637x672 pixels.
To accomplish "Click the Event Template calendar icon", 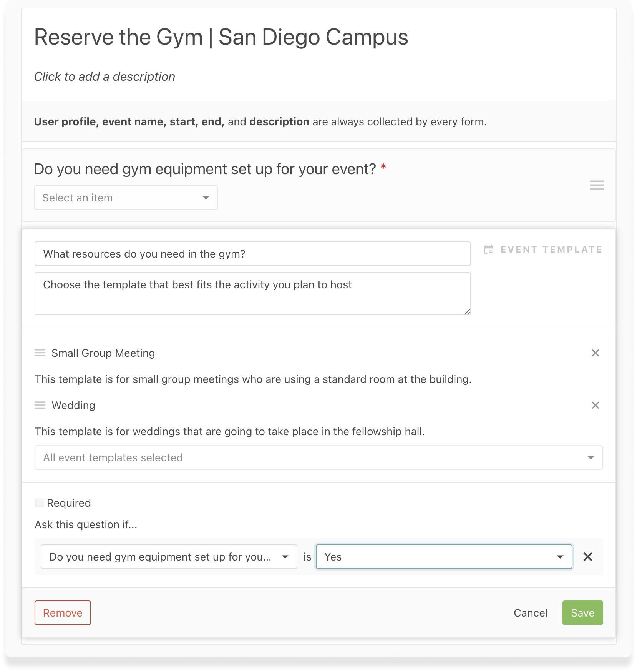I will [489, 250].
